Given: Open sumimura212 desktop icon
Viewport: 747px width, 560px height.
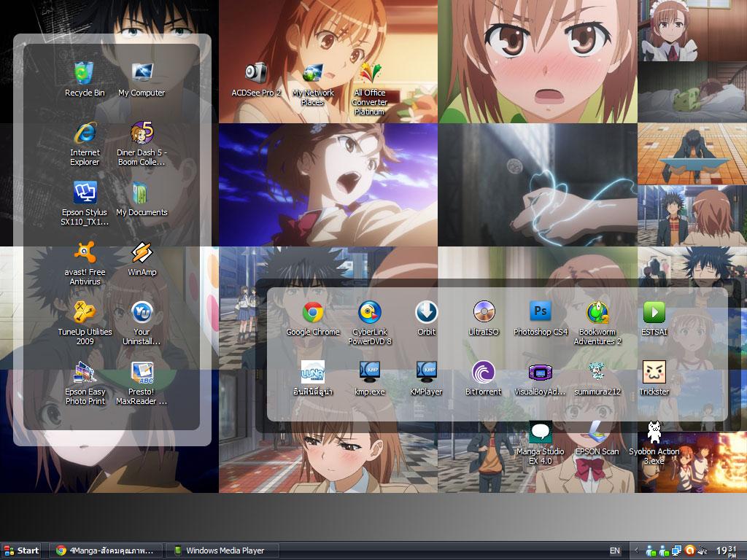Looking at the screenshot, I should (x=597, y=378).
